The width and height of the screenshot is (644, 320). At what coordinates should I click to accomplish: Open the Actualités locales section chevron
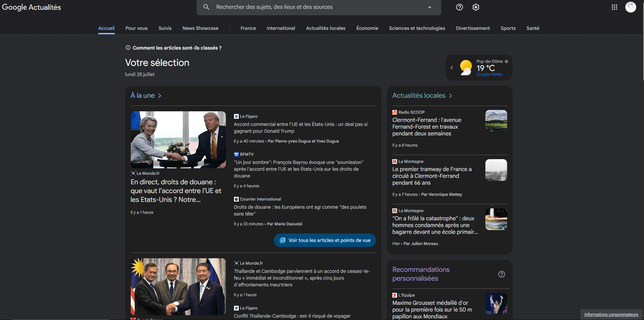tap(450, 96)
